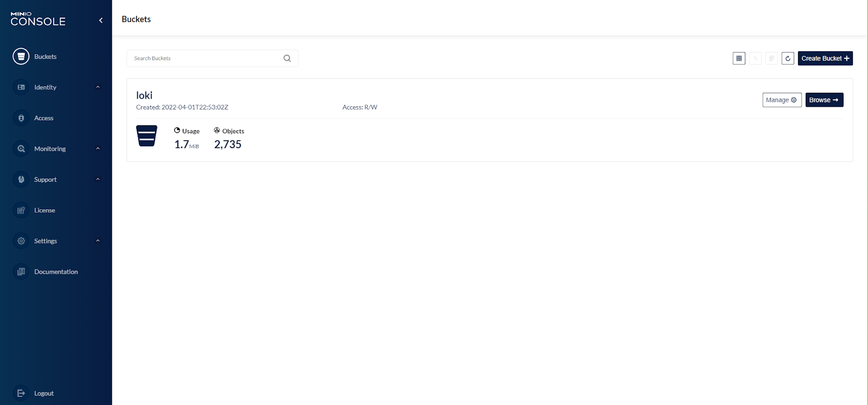Open Manage settings for loki bucket

click(781, 100)
